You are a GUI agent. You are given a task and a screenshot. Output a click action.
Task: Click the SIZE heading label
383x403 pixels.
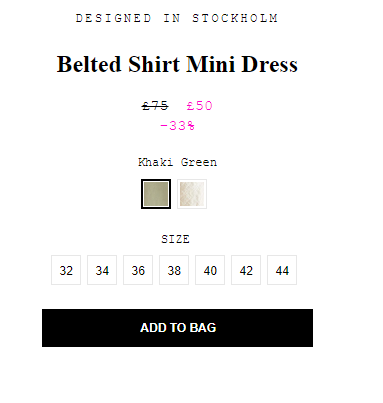pyautogui.click(x=175, y=239)
